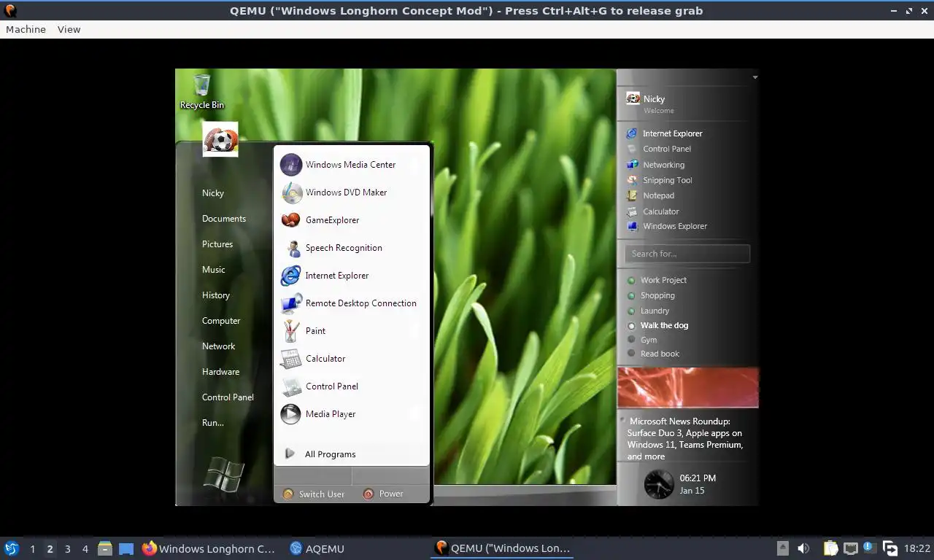The height and width of the screenshot is (560, 934).
Task: Open the Microsoft News Roundup headline
Action: pos(685,439)
